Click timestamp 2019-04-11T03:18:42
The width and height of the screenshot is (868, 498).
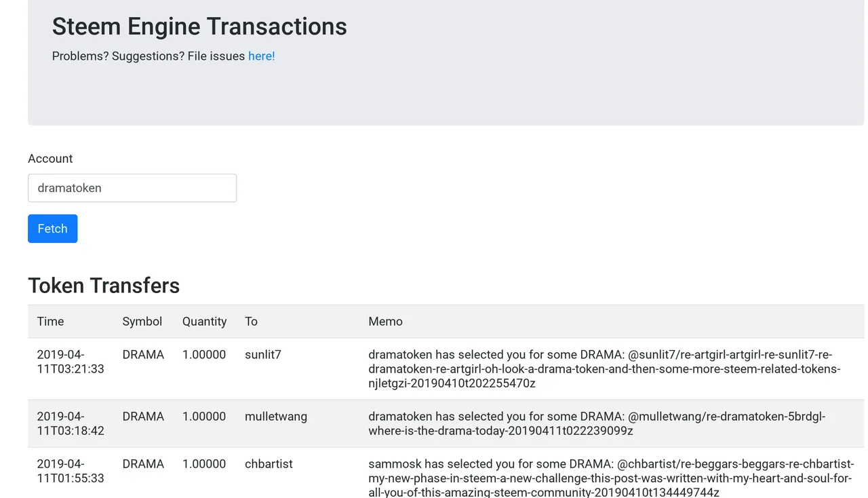click(71, 423)
